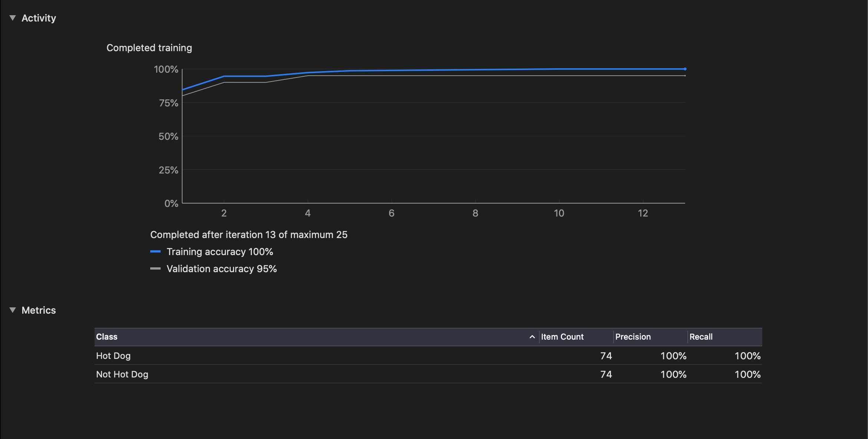Screen dimensions: 868x439
Task: Click the blue Training accuracy legend swatch
Action: [155, 251]
